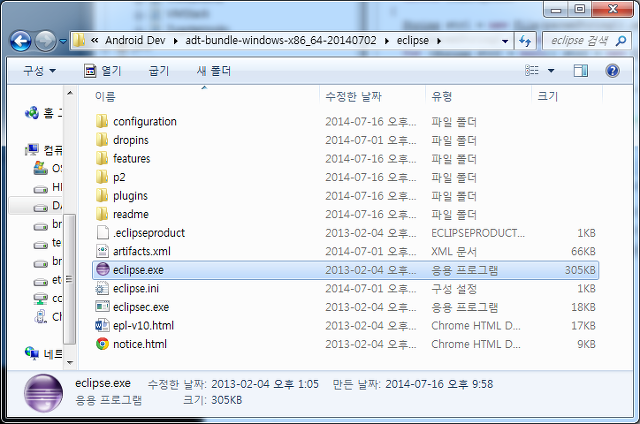Click the 열기 open button
This screenshot has width=640, height=424.
coord(103,71)
